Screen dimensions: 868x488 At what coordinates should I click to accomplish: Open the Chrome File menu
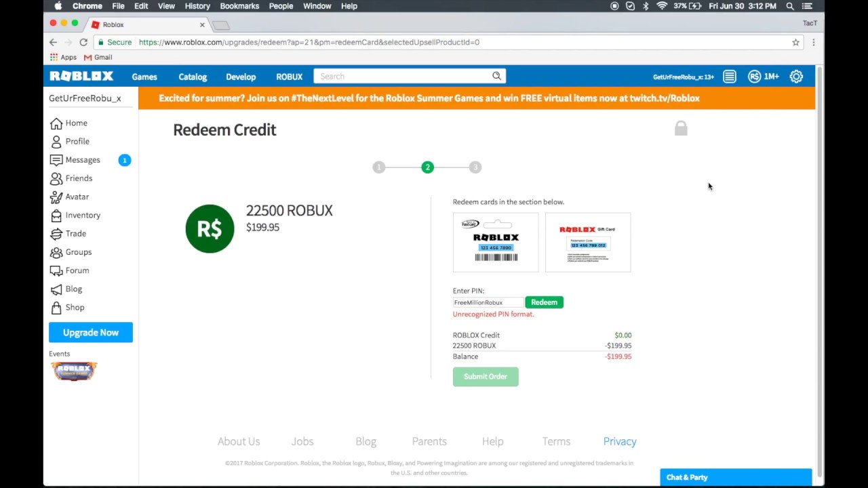[118, 6]
